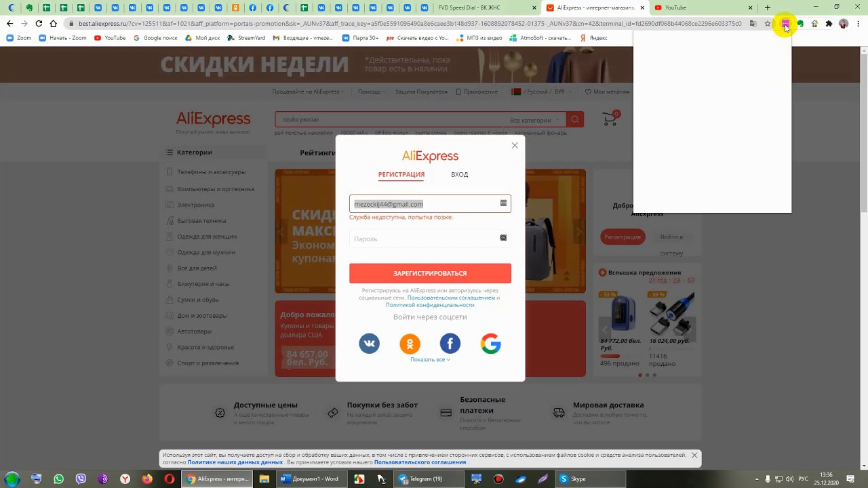The height and width of the screenshot is (488, 868).
Task: Log in with Odnoklassniki icon
Action: [x=410, y=344]
